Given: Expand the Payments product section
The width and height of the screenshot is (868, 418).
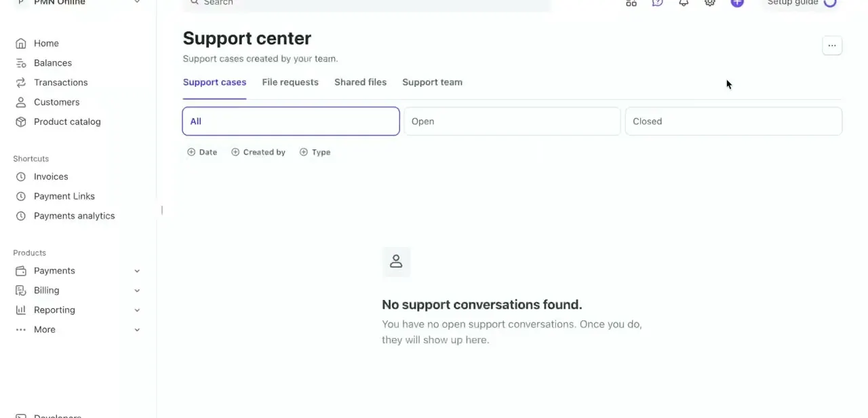Looking at the screenshot, I should (x=137, y=271).
